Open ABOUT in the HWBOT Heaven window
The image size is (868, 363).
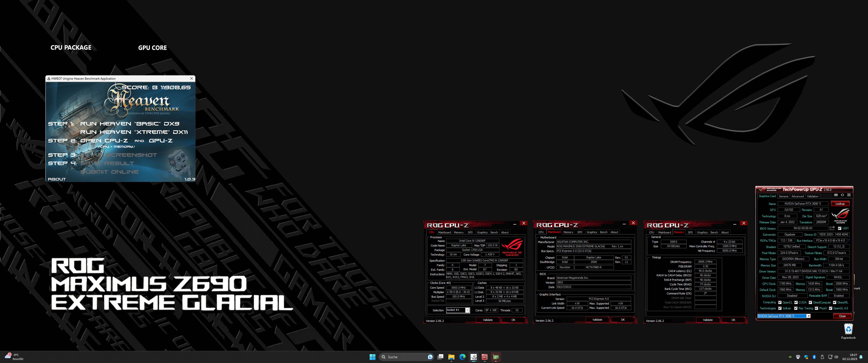(57, 179)
